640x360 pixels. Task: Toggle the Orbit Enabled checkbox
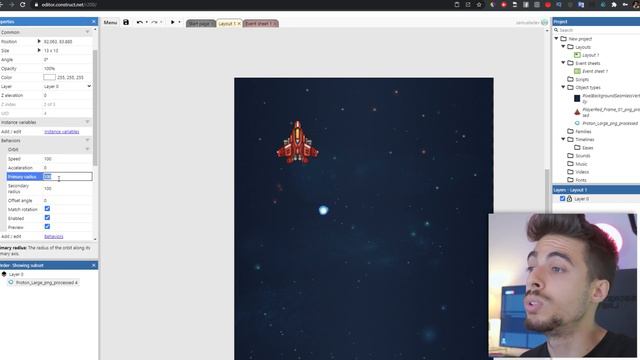click(47, 218)
